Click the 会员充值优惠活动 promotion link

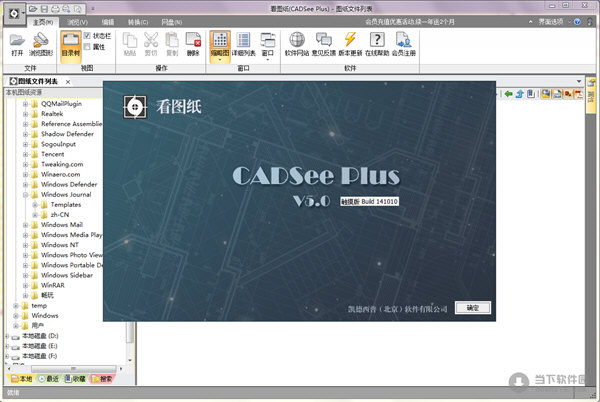pyautogui.click(x=410, y=22)
